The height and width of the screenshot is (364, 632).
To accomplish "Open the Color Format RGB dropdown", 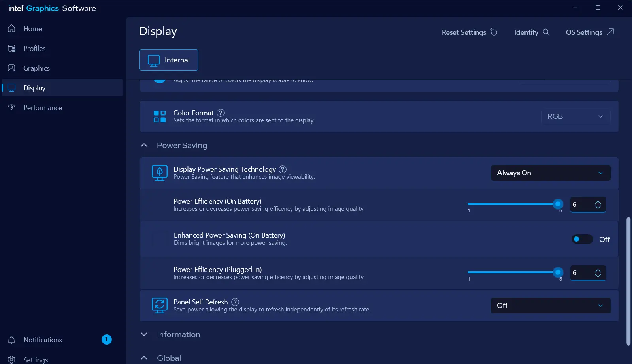I will pos(576,116).
